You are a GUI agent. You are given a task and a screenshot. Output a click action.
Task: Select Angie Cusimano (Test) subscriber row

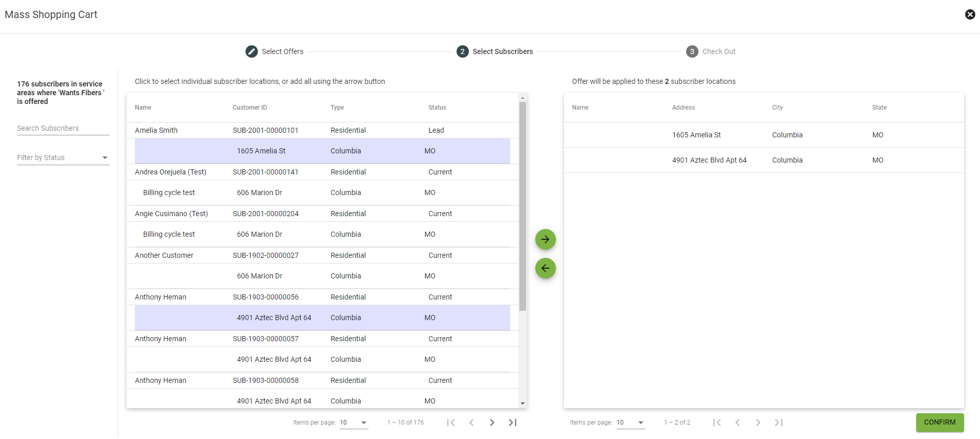pos(322,214)
